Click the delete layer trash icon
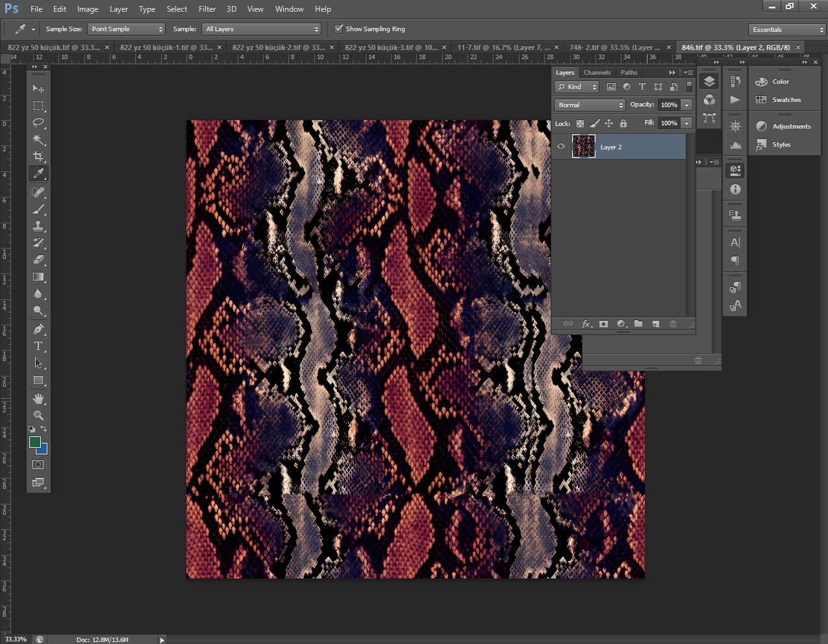828x644 pixels. (x=673, y=324)
